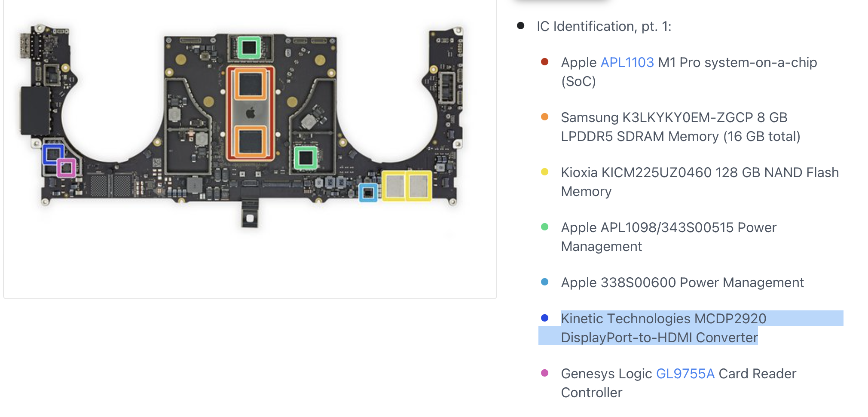868x417 pixels.
Task: Click the dark blue bullet beside Kinetic Technologies
Action: tap(544, 318)
